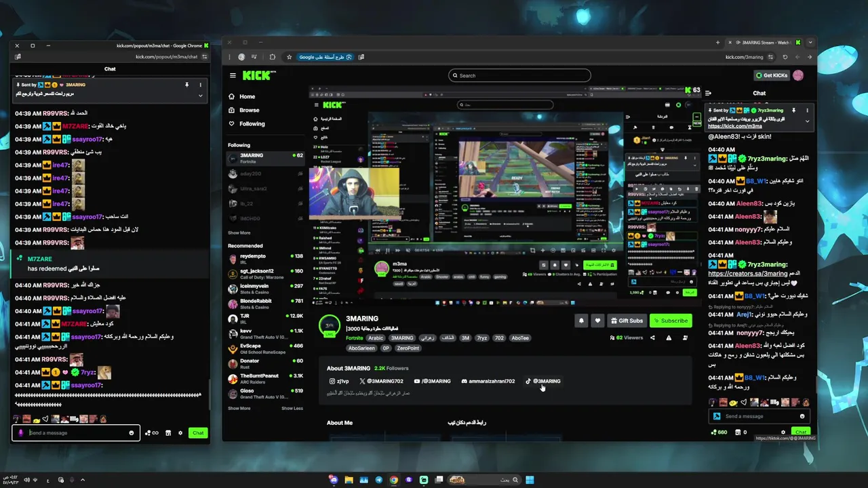Image resolution: width=868 pixels, height=488 pixels.
Task: Show hidden tray icons chevron in taskbar
Action: [x=83, y=480]
